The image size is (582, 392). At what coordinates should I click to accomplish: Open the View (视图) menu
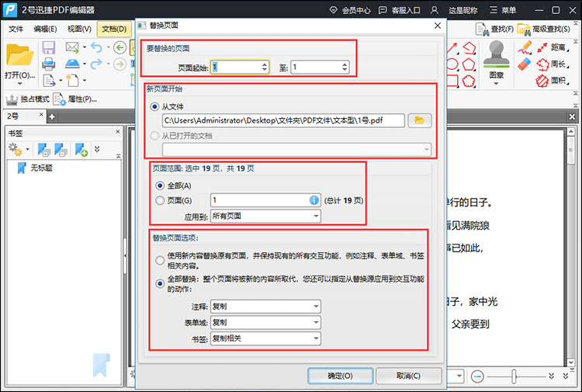(x=79, y=29)
